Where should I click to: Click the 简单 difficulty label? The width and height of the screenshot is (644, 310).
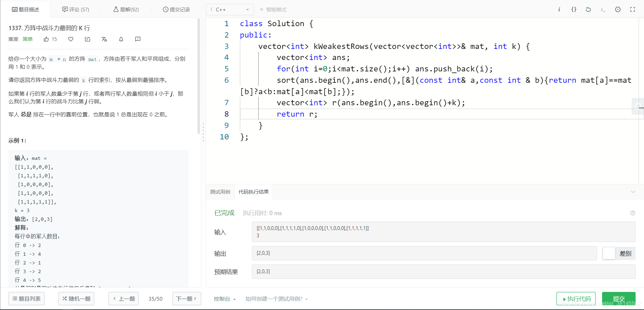[28, 39]
